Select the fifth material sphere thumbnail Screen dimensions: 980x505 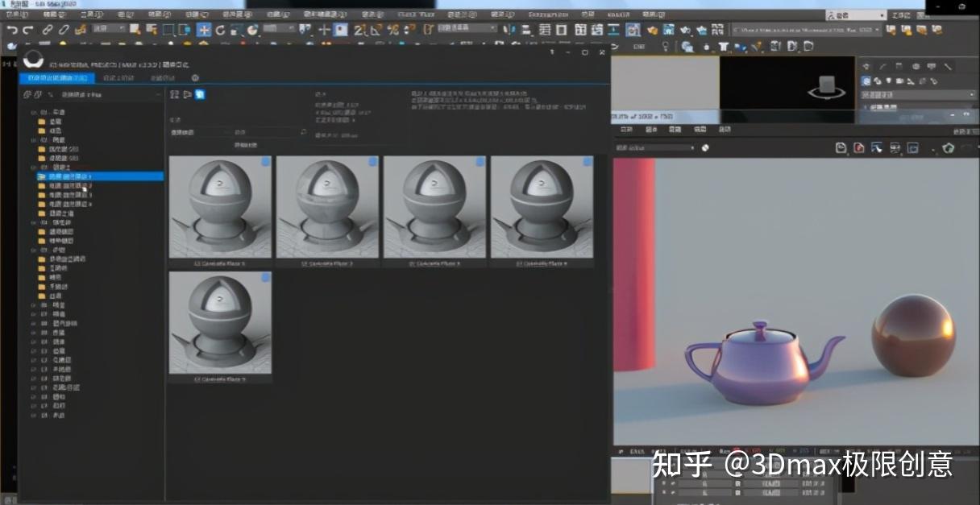point(220,322)
